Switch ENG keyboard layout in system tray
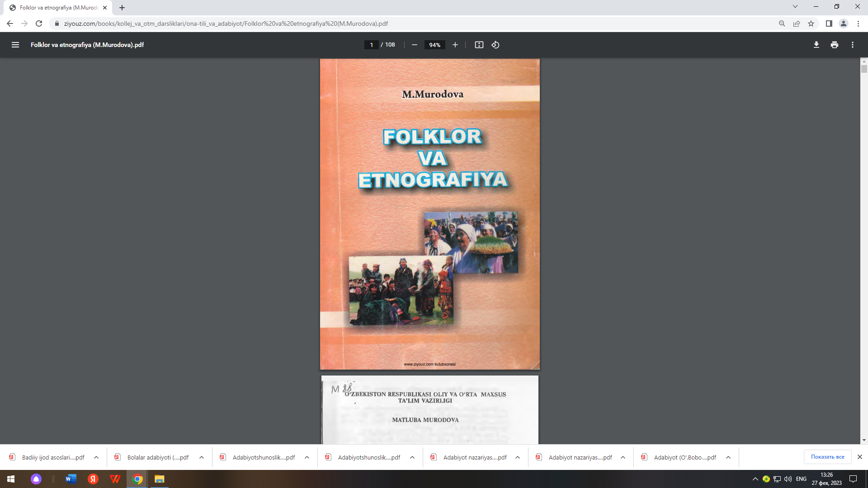This screenshot has height=488, width=868. click(x=801, y=479)
